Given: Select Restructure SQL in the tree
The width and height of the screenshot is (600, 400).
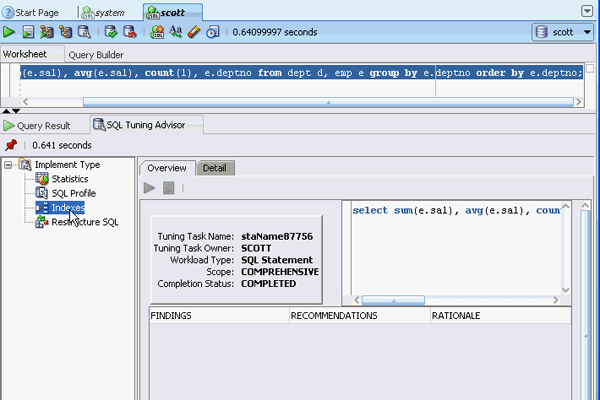Looking at the screenshot, I should click(x=85, y=222).
